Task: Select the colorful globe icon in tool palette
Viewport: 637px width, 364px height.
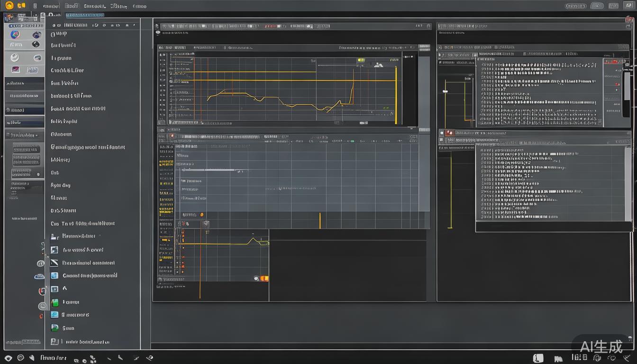Action: tap(15, 35)
